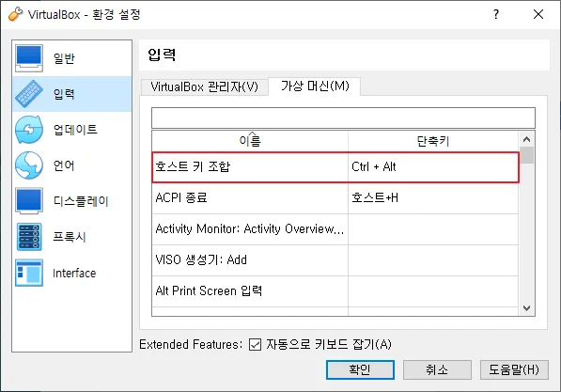
Task: Select 일반 label in the sidebar
Action: click(x=64, y=58)
